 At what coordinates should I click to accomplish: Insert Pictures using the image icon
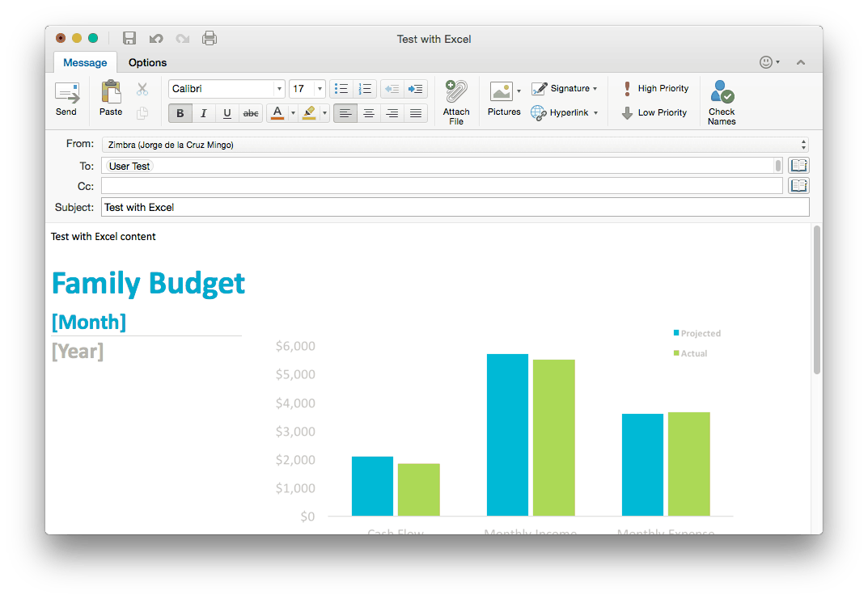click(501, 91)
